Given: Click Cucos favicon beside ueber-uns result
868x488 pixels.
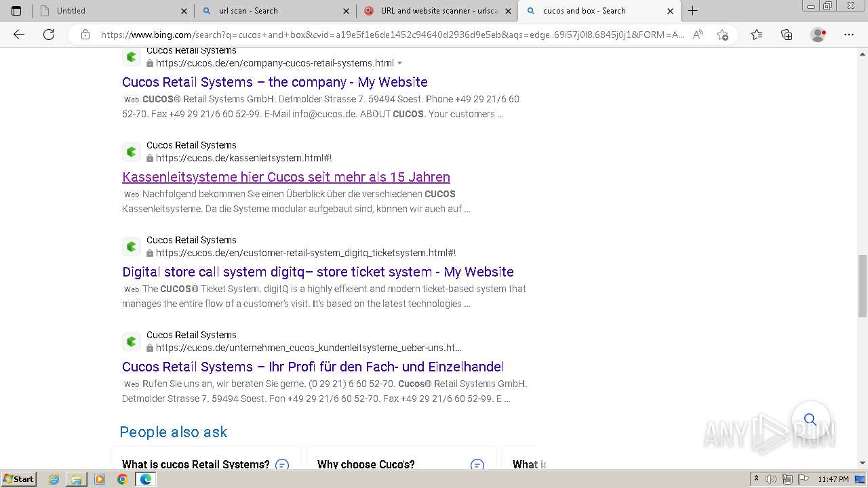Looking at the screenshot, I should tap(132, 342).
